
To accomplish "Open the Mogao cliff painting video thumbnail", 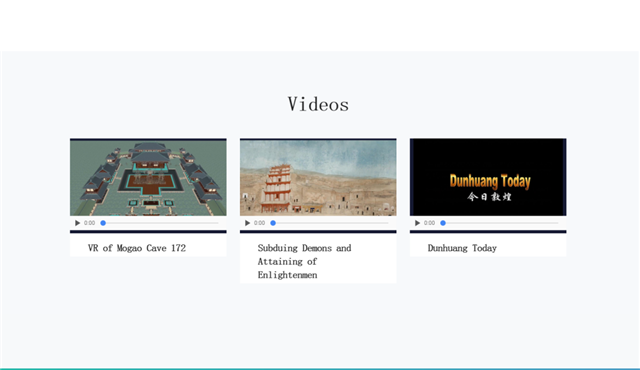I will 318,177.
